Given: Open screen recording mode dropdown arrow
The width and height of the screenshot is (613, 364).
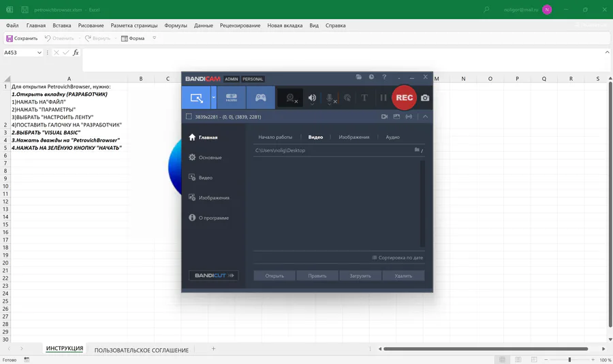Looking at the screenshot, I should tap(213, 98).
